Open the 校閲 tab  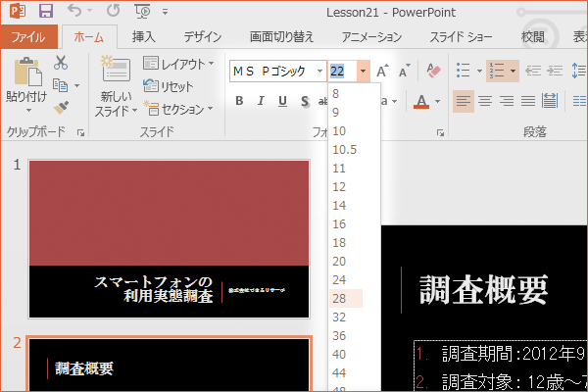533,37
